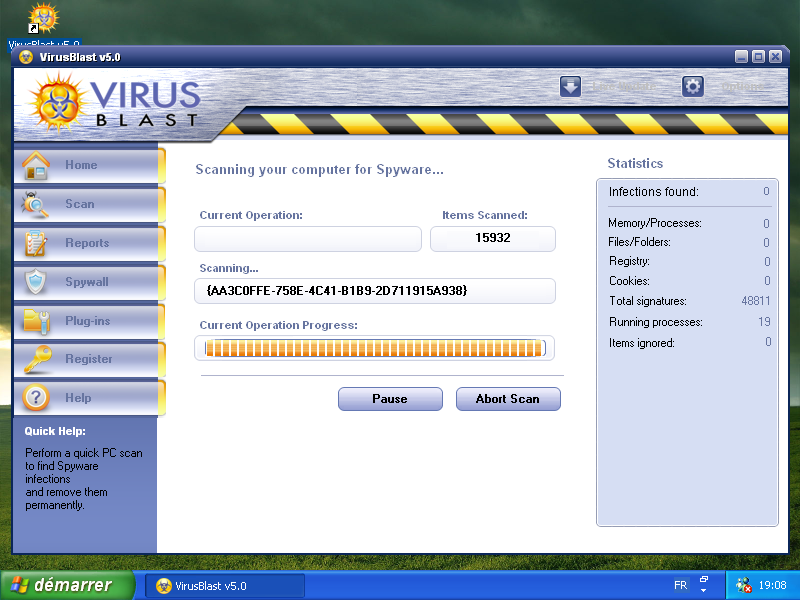Click the language bar restore icon

tap(704, 579)
